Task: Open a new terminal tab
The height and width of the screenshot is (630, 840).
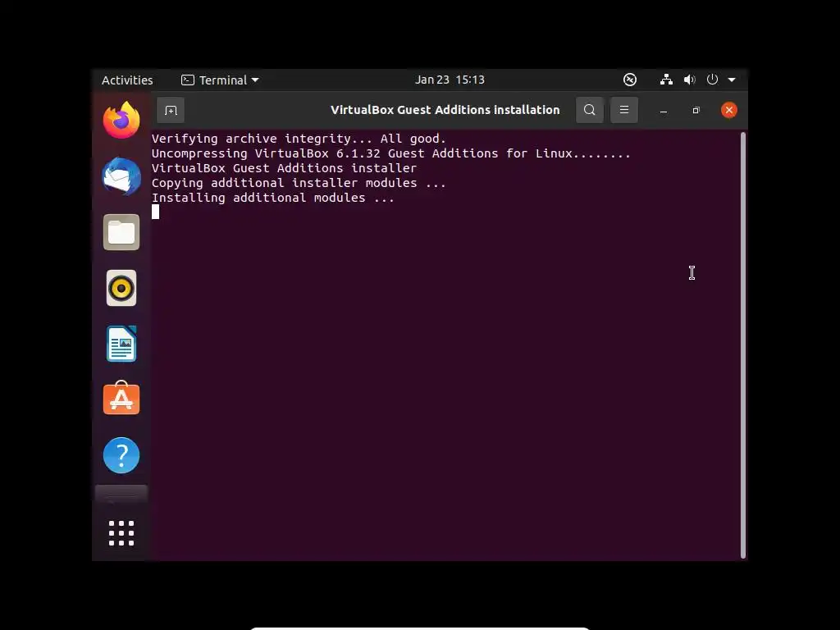Action: (x=171, y=111)
